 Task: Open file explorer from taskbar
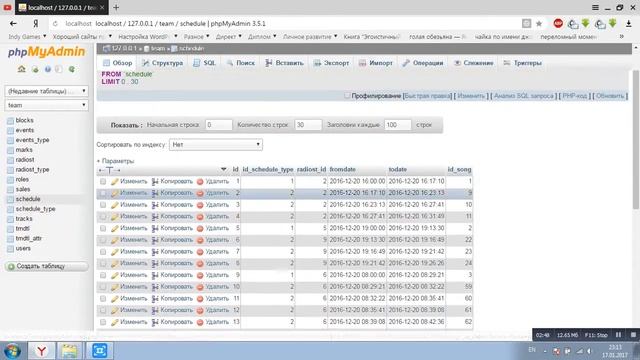(x=69, y=351)
